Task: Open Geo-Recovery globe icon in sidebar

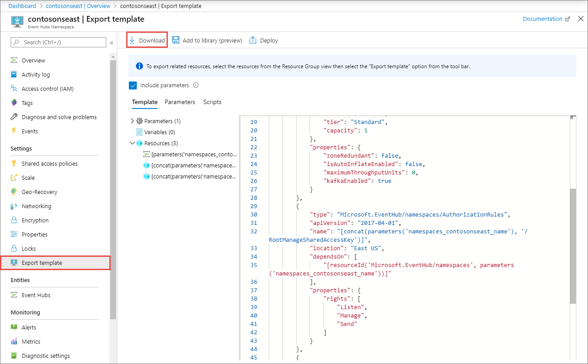Action: (x=14, y=192)
